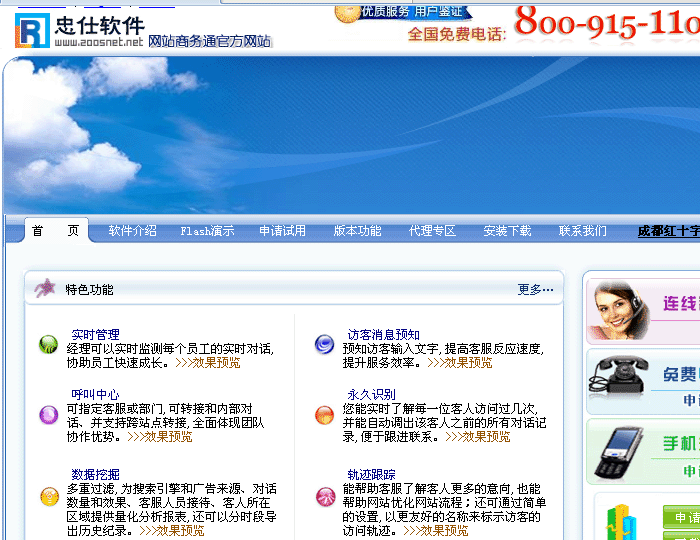This screenshot has width=700, height=540.
Task: Click the pink 轨迹跟踪 feature icon
Action: click(x=324, y=496)
